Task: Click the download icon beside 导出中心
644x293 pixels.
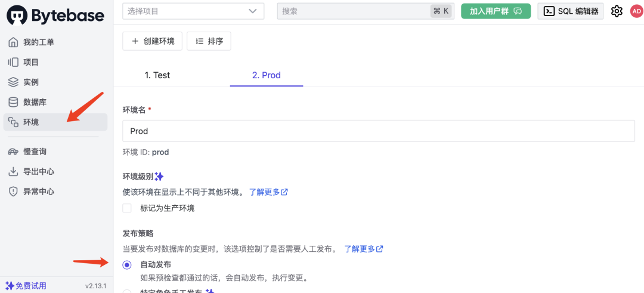Action: tap(13, 172)
